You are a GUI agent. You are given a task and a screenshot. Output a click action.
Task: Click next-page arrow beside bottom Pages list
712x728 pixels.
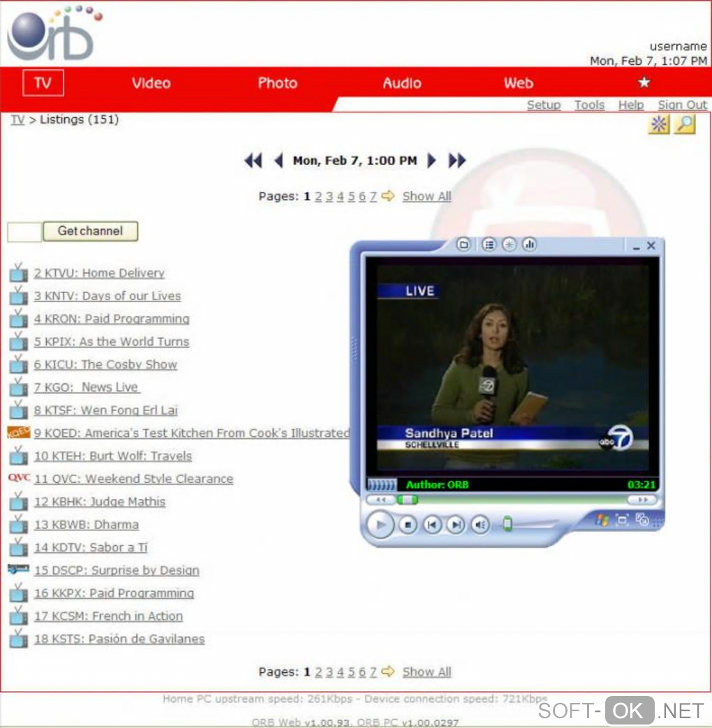pos(388,671)
